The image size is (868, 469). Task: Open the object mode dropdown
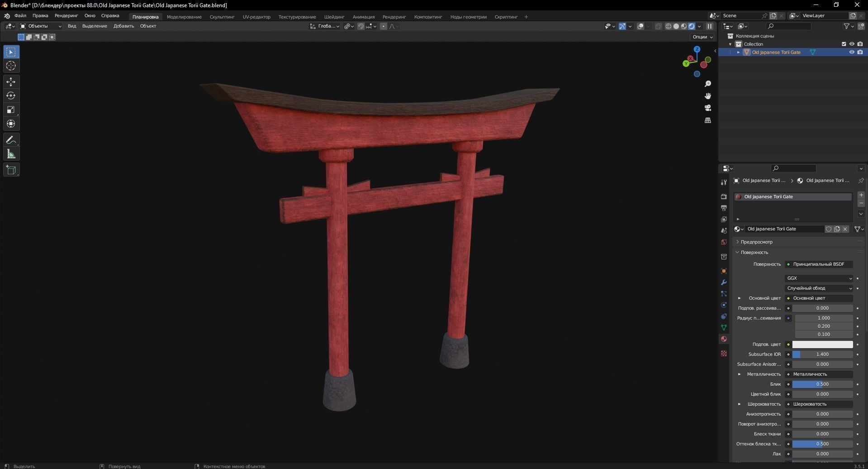point(40,26)
